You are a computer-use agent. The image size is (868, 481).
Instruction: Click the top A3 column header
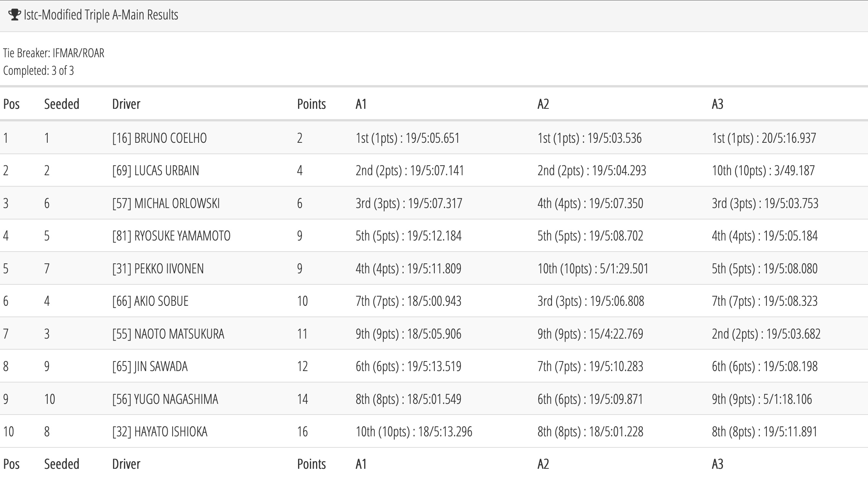[718, 104]
